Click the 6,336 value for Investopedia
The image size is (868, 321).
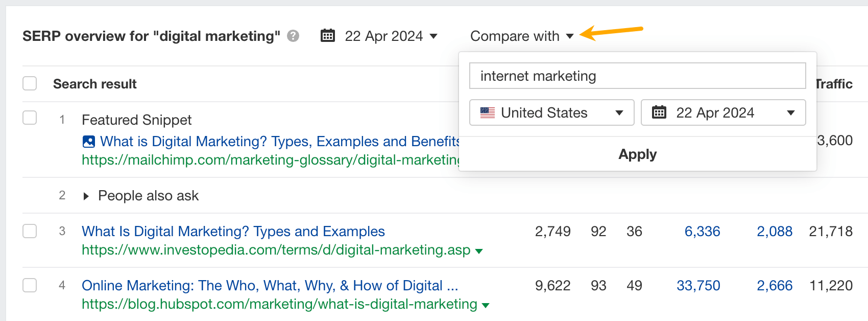pos(702,231)
